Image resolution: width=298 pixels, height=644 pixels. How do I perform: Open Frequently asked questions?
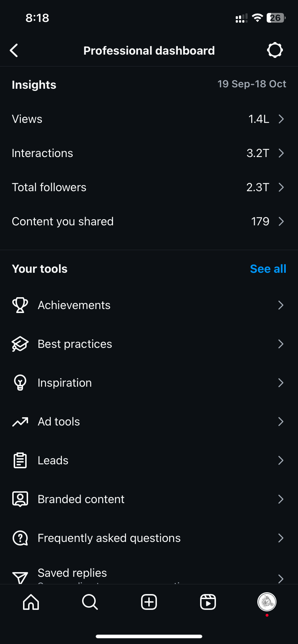tap(109, 538)
